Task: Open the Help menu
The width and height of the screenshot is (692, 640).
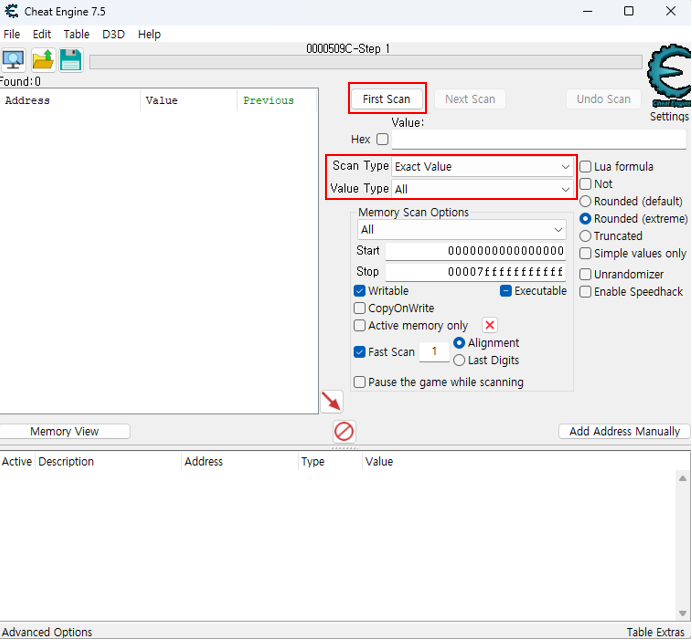Action: [149, 34]
